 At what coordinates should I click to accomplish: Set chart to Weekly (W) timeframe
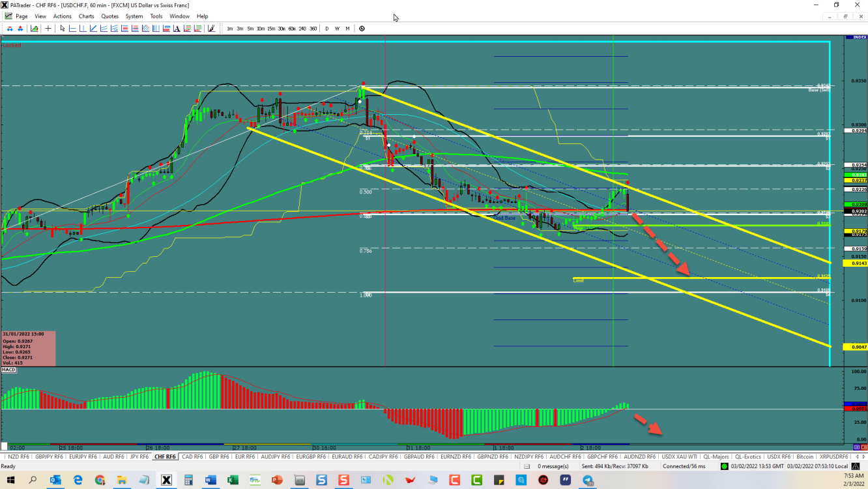click(x=337, y=29)
